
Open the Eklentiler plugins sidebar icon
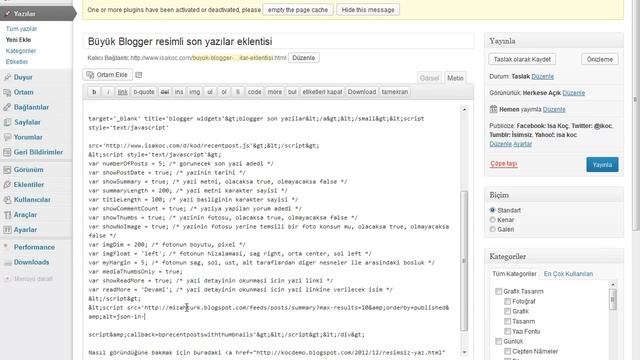coord(7,184)
